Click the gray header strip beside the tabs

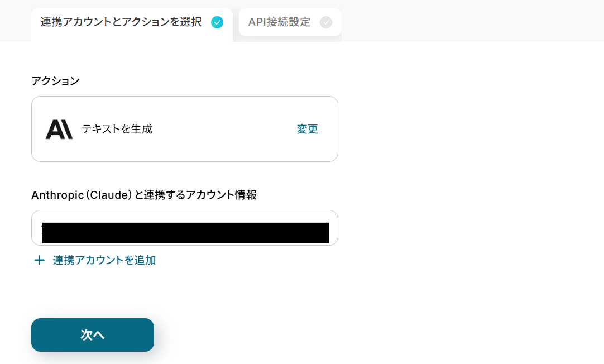(x=469, y=21)
